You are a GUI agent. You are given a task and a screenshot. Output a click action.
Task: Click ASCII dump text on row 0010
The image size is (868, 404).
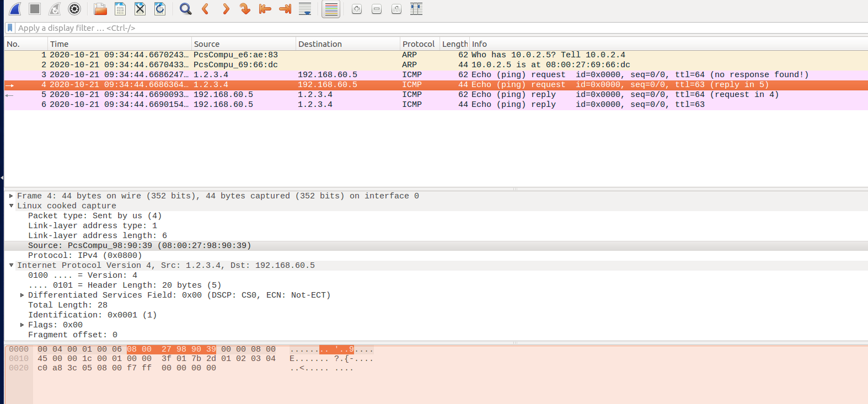[331, 359]
